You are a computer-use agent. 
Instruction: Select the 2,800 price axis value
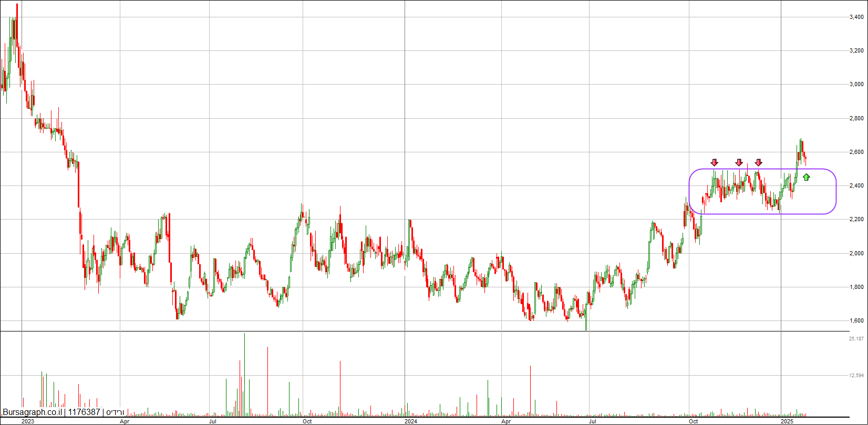click(856, 118)
